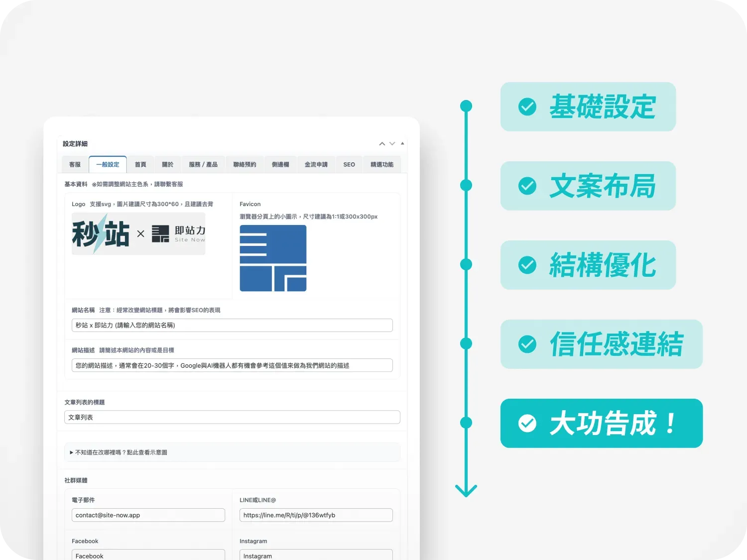747x560 pixels.
Task: Open the 精選功能 tab
Action: [382, 165]
